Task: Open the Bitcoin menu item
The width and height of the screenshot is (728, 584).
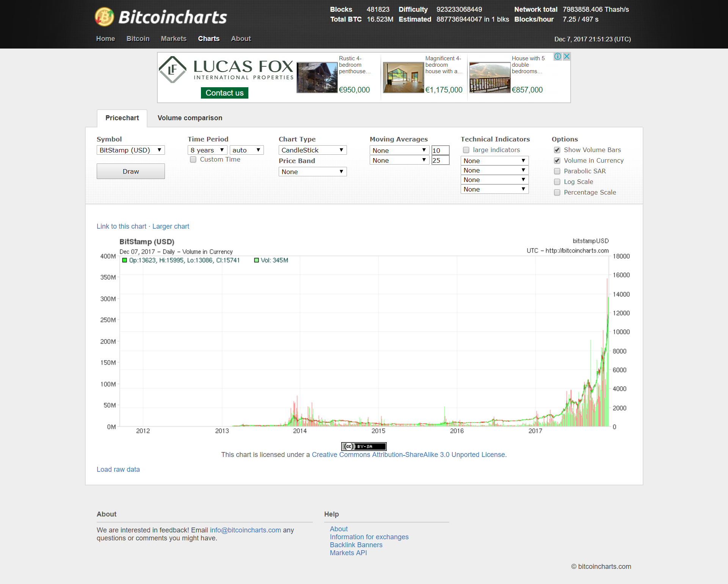Action: pyautogui.click(x=138, y=39)
